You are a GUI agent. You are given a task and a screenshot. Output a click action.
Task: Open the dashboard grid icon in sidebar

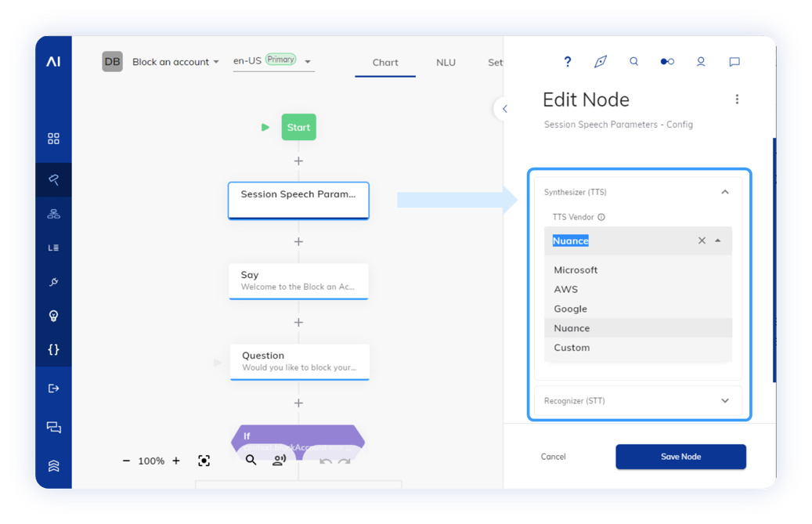point(53,139)
